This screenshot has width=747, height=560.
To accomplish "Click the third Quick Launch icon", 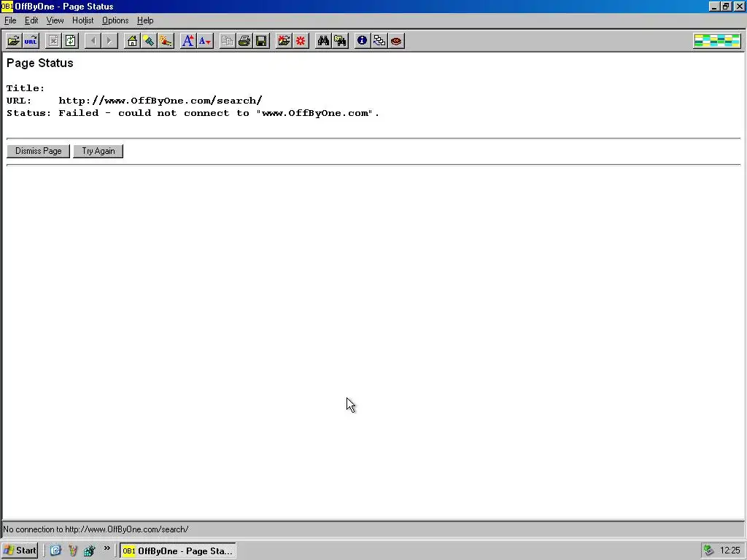I will pyautogui.click(x=89, y=551).
